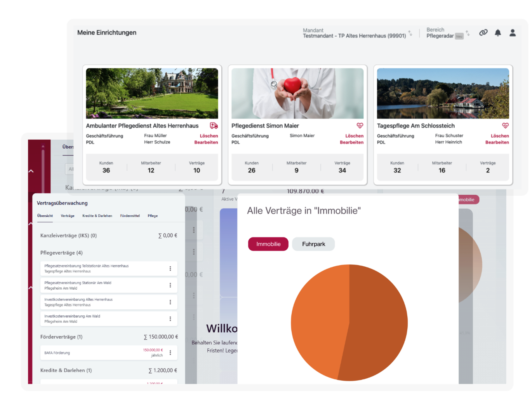Delete Ambulanter Pflegedienst Altes Herrenhaus via Löschen
This screenshot has height=402, width=532.
point(209,136)
